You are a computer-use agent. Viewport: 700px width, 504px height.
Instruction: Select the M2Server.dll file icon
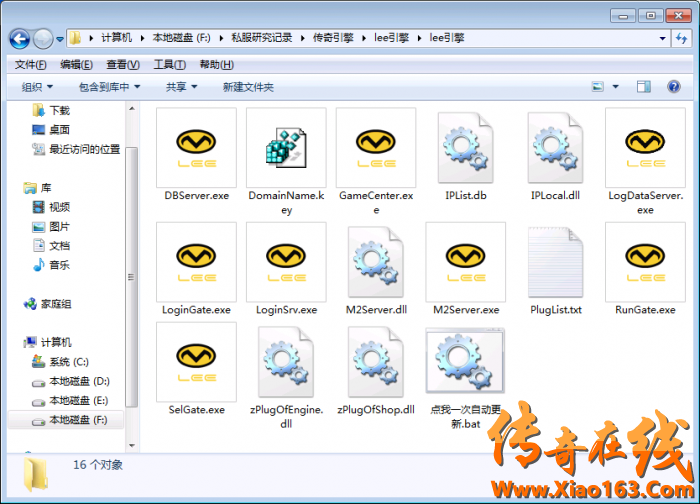pyautogui.click(x=376, y=262)
